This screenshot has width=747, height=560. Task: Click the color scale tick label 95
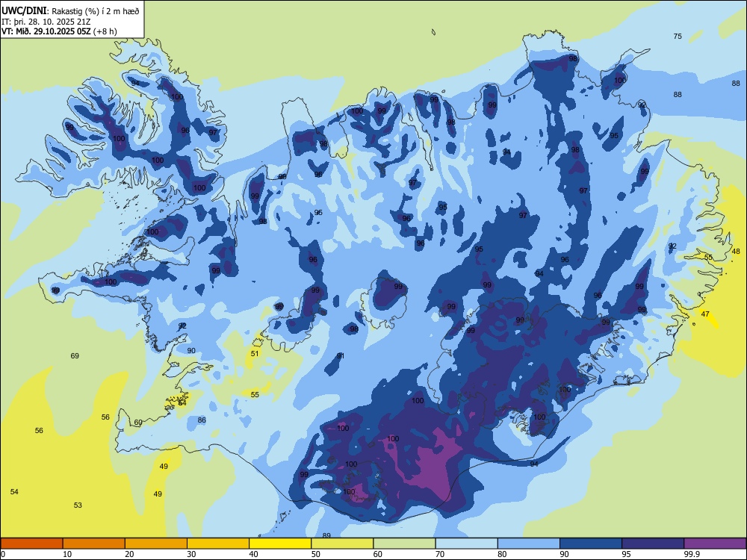[x=627, y=554]
